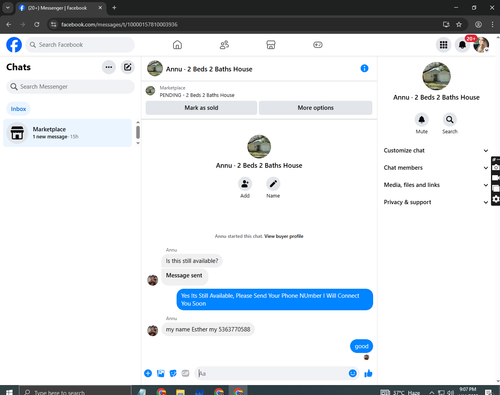This screenshot has height=395, width=500.
Task: Select the 'Yes Its Still Available' blue message
Action: tap(275, 300)
